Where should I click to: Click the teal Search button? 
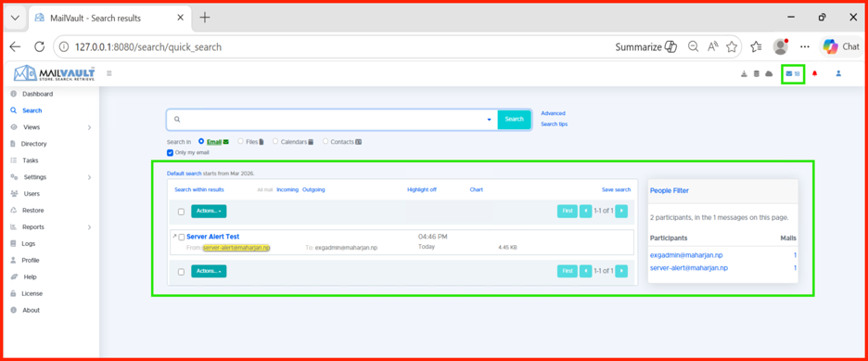[x=515, y=119]
